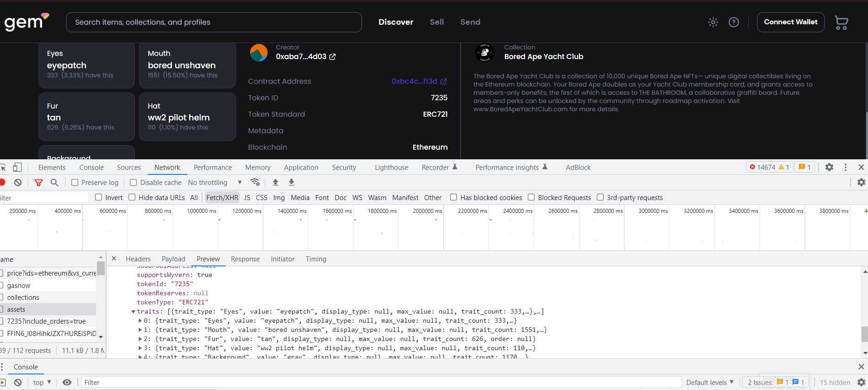
Task: Open the console context 'top' dropdown
Action: click(x=42, y=382)
